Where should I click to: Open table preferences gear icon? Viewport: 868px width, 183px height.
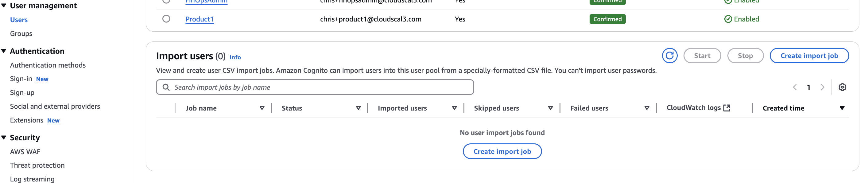click(842, 87)
